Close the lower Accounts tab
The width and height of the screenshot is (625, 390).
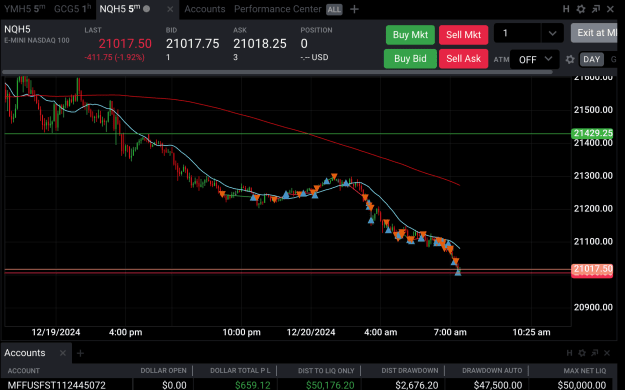(63, 353)
